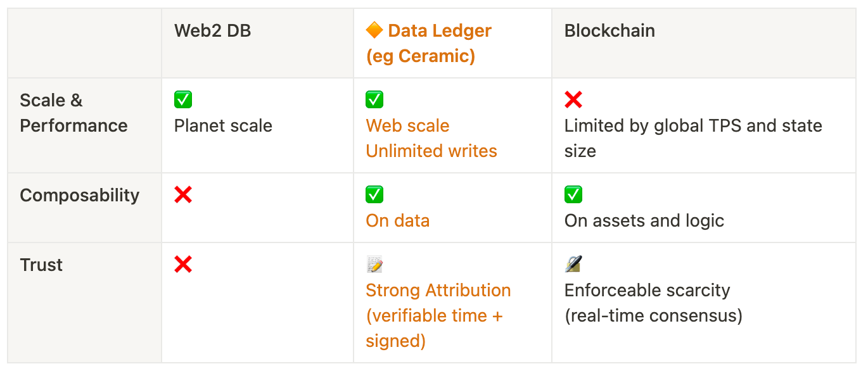Click the memo emoji above Strong Attribution
The width and height of the screenshot is (868, 371).
point(374,265)
